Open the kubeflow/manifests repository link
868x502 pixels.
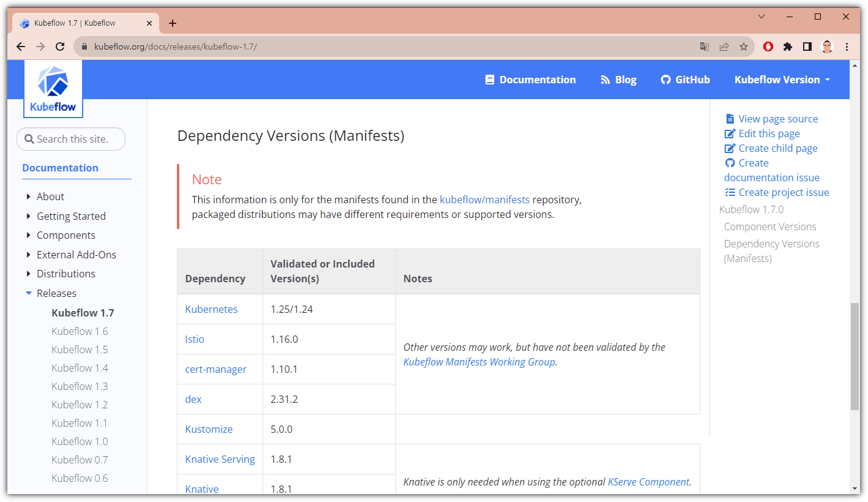pos(485,200)
